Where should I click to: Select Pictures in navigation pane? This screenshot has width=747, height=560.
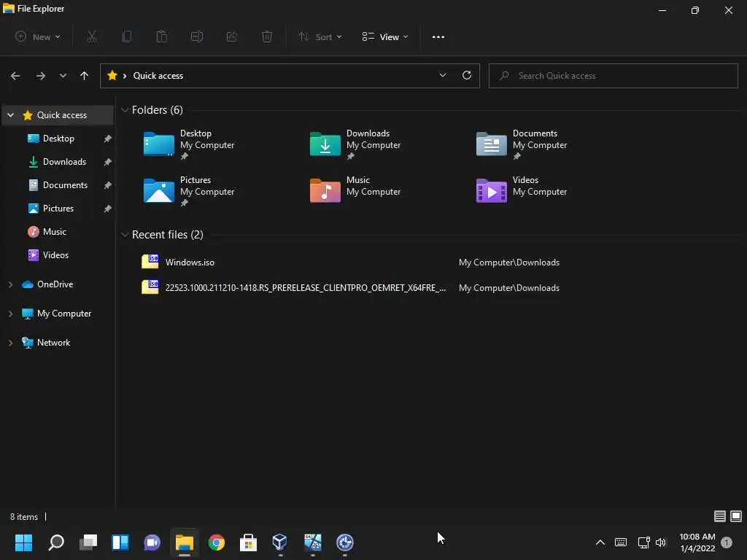[x=58, y=209]
